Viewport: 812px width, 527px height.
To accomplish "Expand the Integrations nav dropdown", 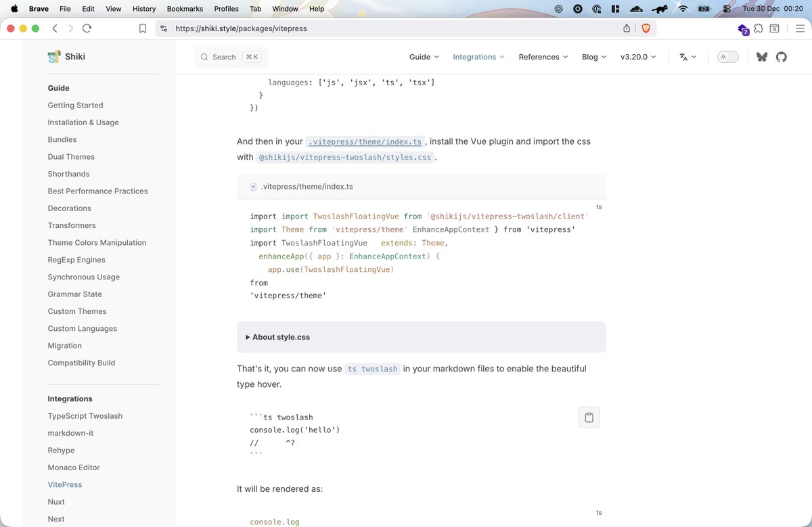I will tap(479, 57).
